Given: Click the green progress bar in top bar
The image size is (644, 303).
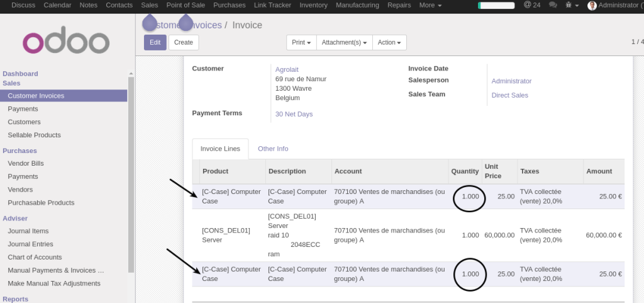Looking at the screenshot, I should click(x=496, y=5).
